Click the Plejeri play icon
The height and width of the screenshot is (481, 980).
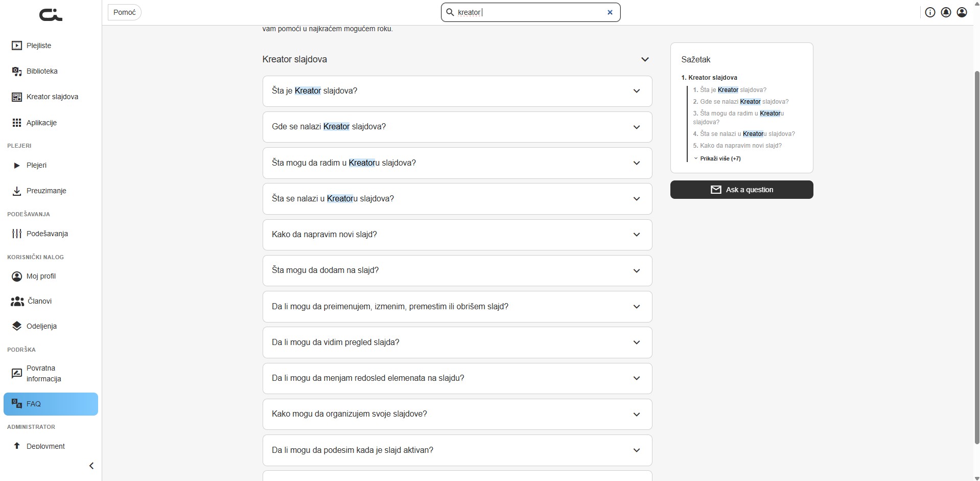17,165
